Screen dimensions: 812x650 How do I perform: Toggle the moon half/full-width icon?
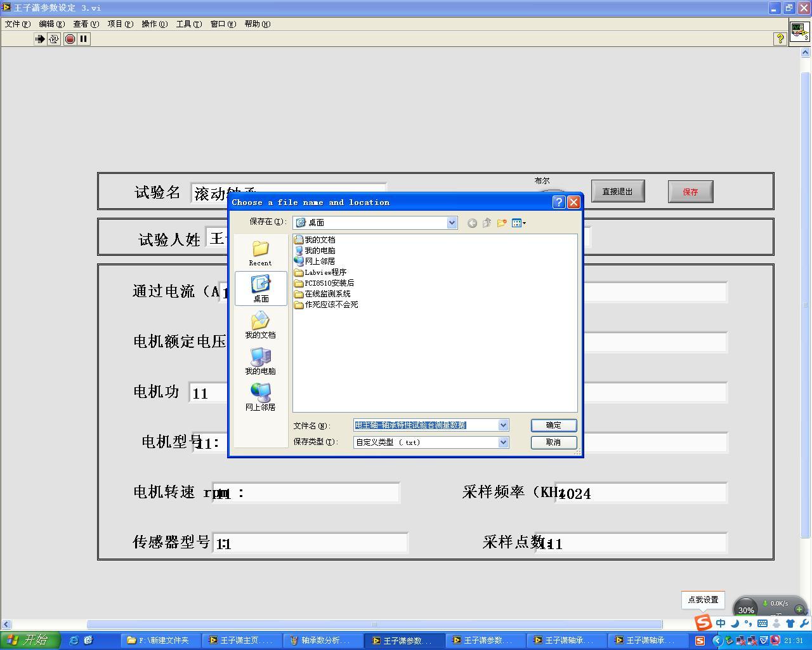tap(735, 623)
